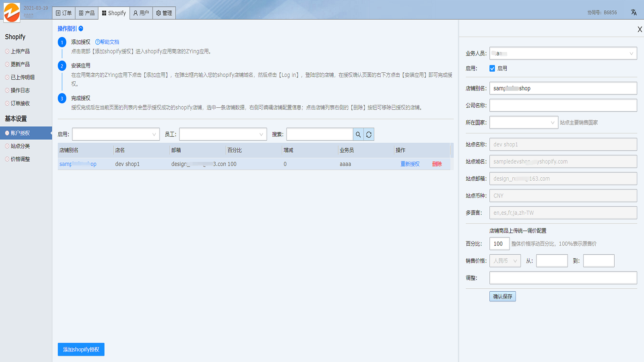
Task: Refresh the shop list with reload icon
Action: point(369,134)
